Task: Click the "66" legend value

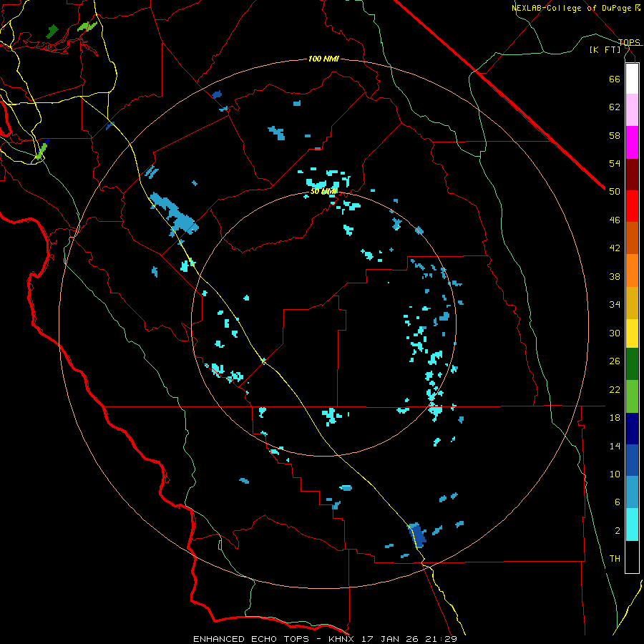Action: point(615,79)
